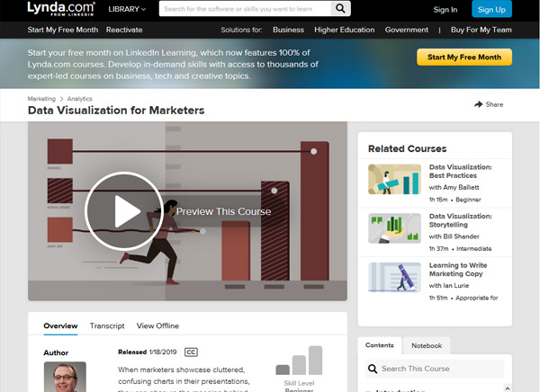Click Data Visualization: Storytelling title
The image size is (540, 392).
[x=461, y=220]
